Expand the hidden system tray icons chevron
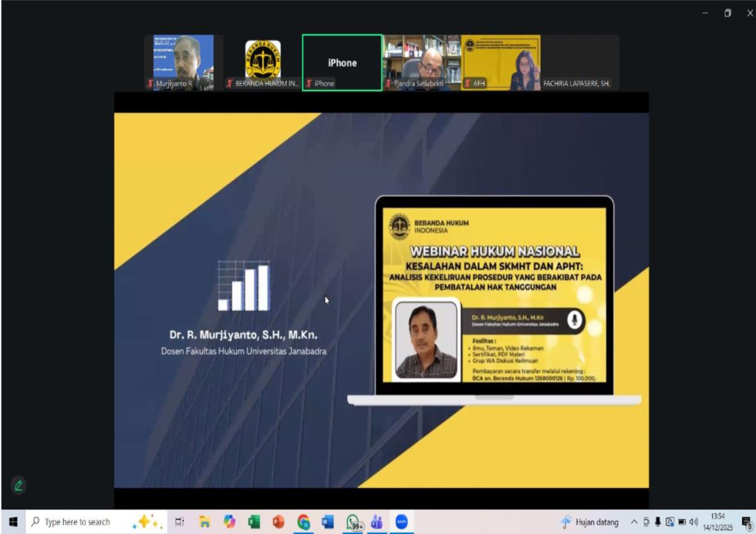The height and width of the screenshot is (534, 756). [634, 522]
